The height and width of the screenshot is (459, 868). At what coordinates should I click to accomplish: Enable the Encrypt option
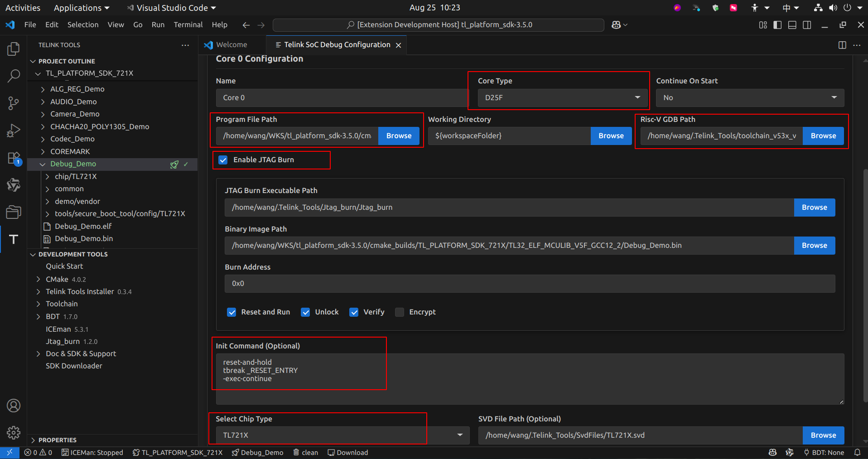tap(399, 312)
